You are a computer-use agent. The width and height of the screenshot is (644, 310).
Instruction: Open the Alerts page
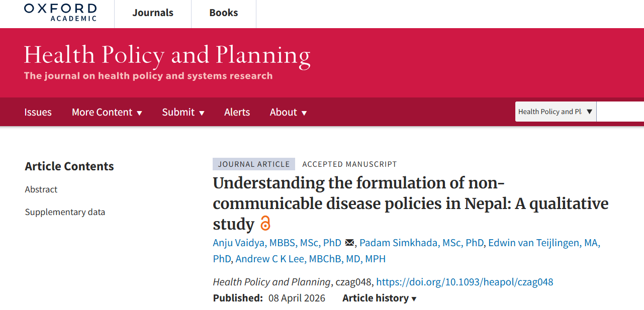point(237,112)
